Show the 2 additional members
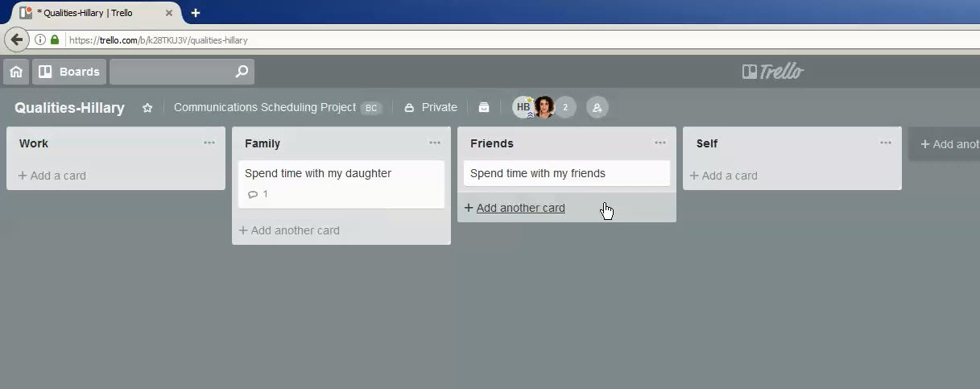 [565, 107]
